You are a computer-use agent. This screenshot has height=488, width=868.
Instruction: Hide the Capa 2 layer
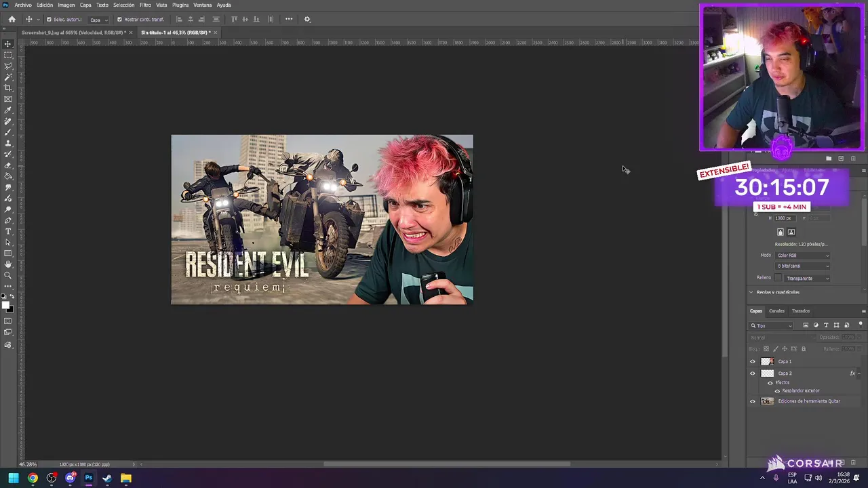[752, 373]
